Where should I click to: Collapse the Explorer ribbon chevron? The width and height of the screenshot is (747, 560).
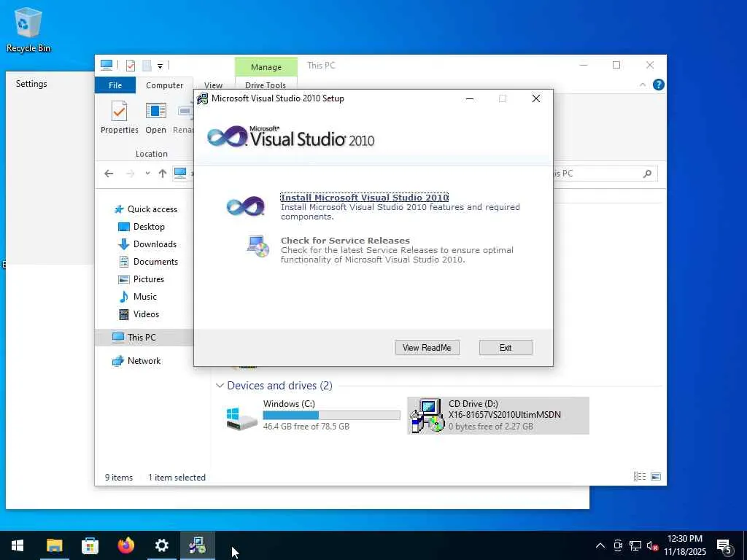pos(643,85)
